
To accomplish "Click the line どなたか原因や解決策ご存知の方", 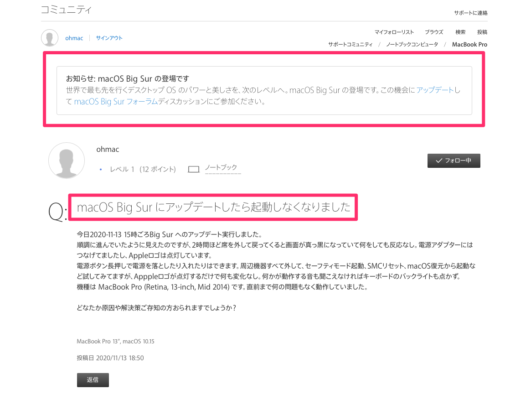I will click(156, 308).
